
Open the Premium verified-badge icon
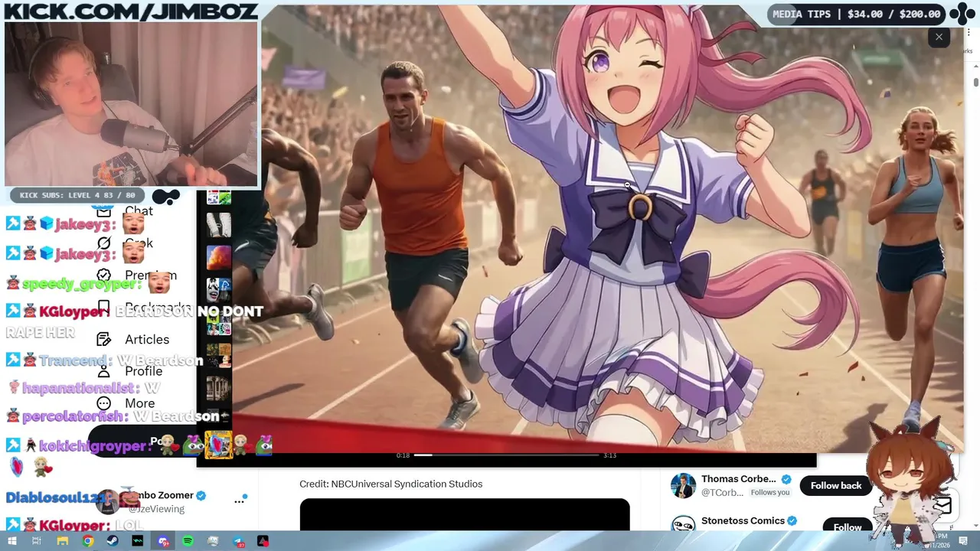pos(103,275)
